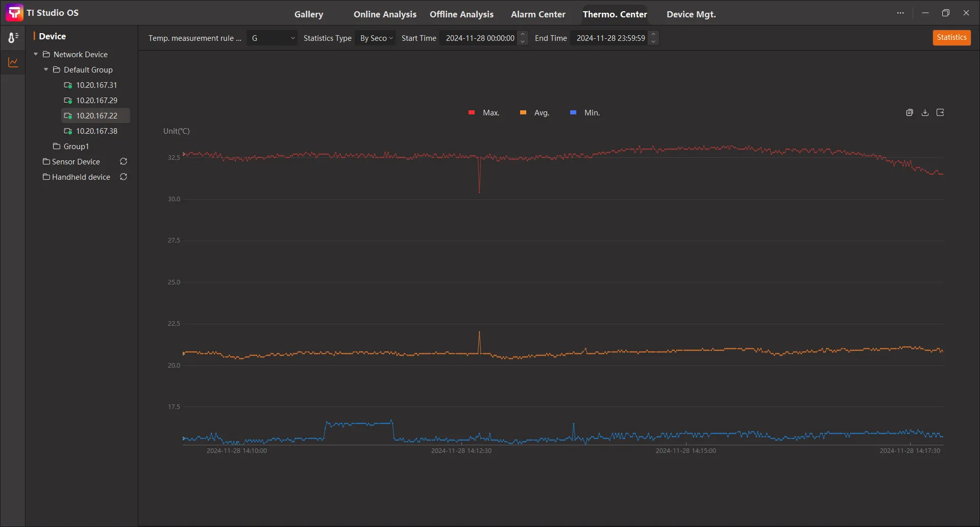Open the temperature measurement rule dropdown
This screenshot has width=980, height=527.
tap(272, 38)
